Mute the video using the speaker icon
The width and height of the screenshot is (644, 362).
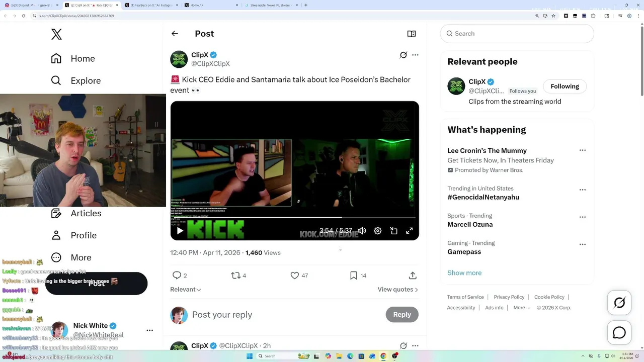(362, 231)
